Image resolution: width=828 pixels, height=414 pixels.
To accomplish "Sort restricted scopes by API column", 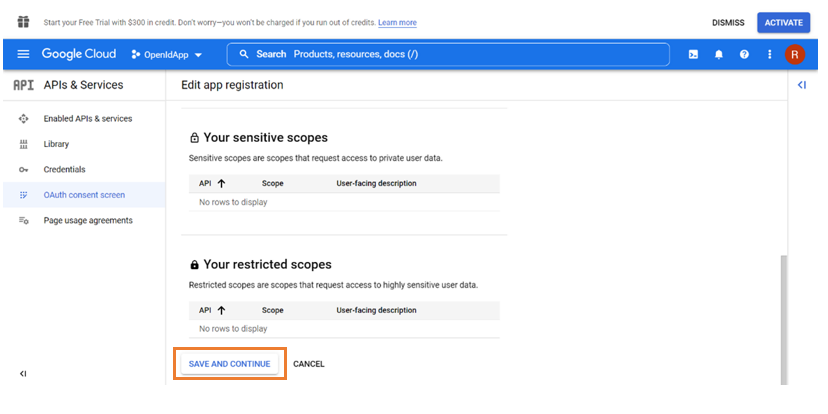I will click(x=213, y=310).
